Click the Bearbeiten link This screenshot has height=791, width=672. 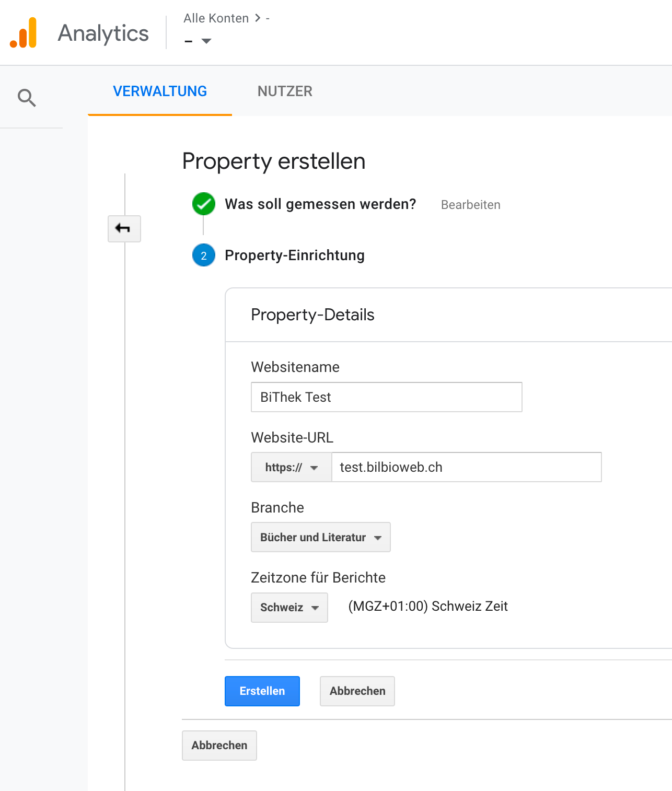click(x=470, y=205)
